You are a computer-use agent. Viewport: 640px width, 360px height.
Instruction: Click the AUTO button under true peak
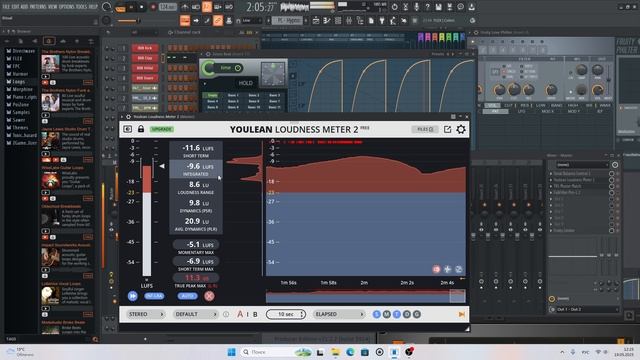tap(187, 296)
